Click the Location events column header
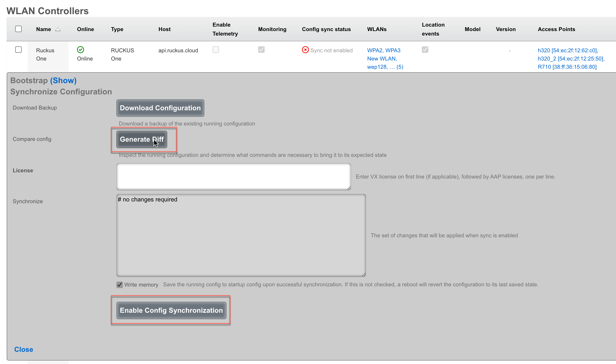The image size is (616, 364). coord(433,29)
